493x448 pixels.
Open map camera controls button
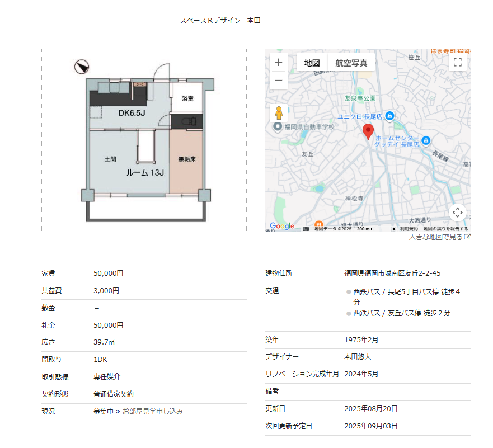[x=457, y=213]
